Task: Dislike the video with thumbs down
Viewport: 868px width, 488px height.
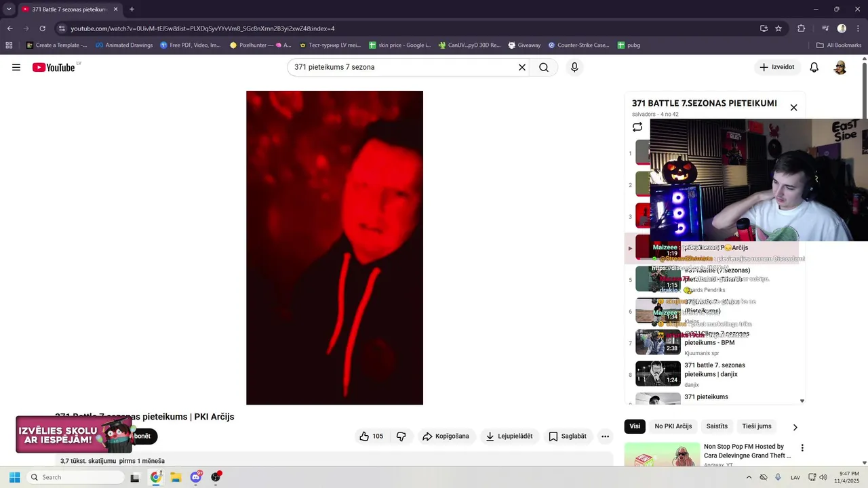Action: pyautogui.click(x=401, y=436)
